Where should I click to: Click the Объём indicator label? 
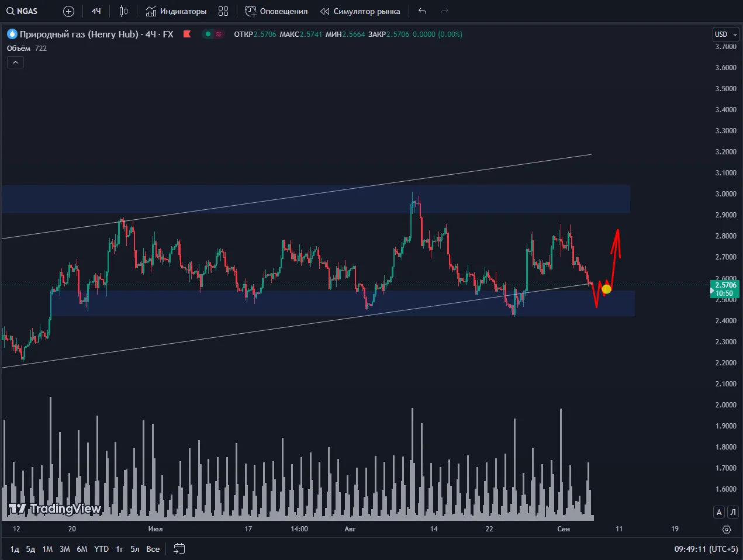(19, 49)
